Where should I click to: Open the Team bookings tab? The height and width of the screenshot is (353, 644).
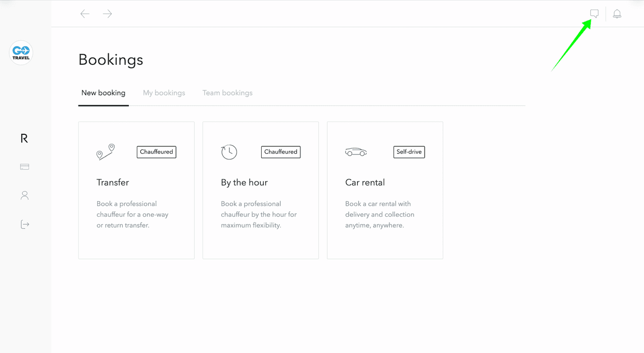(227, 93)
